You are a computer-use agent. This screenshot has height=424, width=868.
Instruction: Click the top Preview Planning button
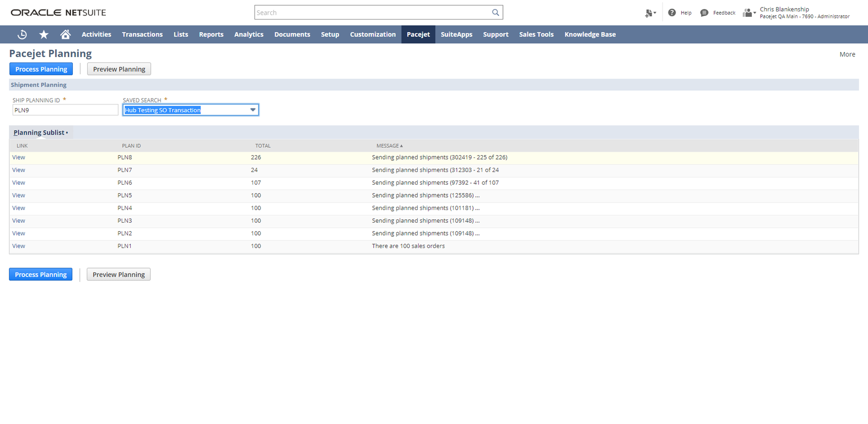point(119,69)
